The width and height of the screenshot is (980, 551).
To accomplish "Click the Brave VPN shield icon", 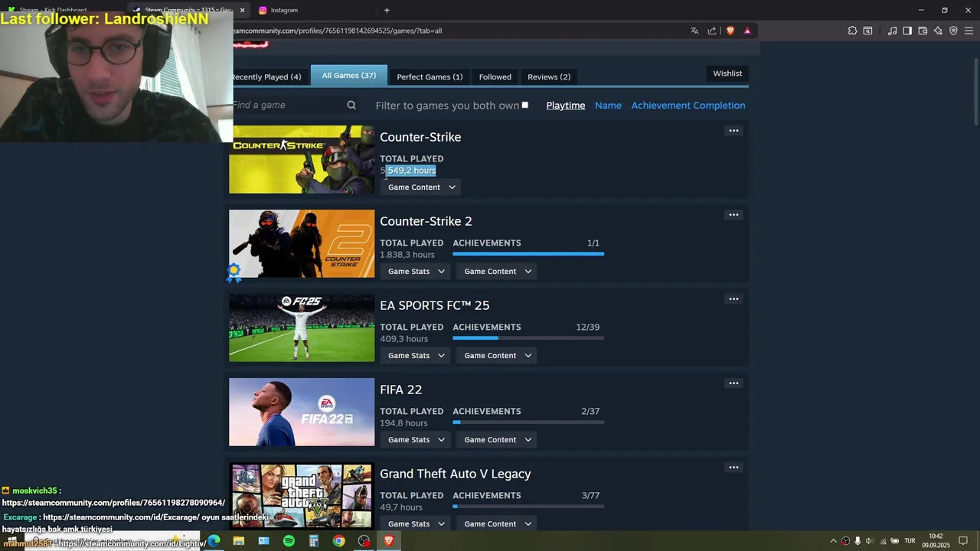I will (953, 31).
